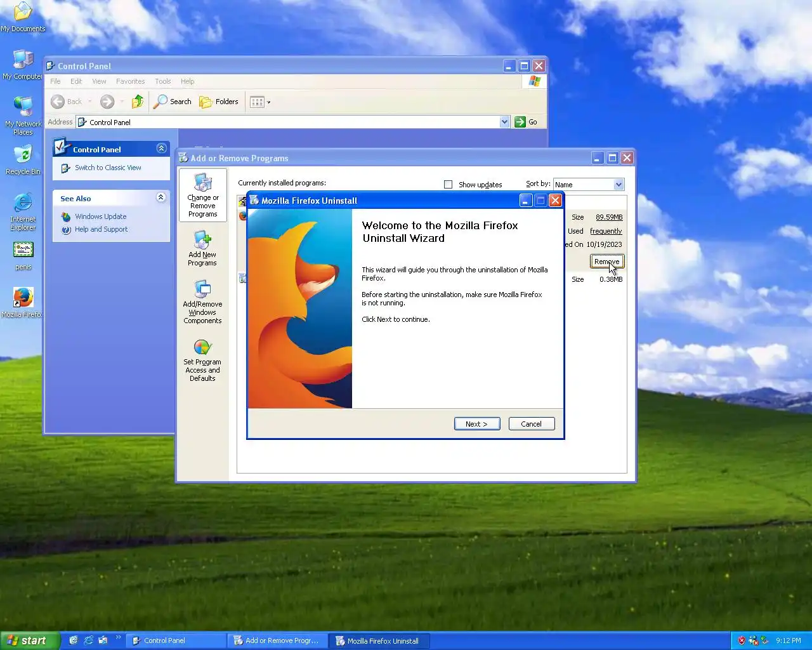Open the My Documents desktop icon

[23, 17]
